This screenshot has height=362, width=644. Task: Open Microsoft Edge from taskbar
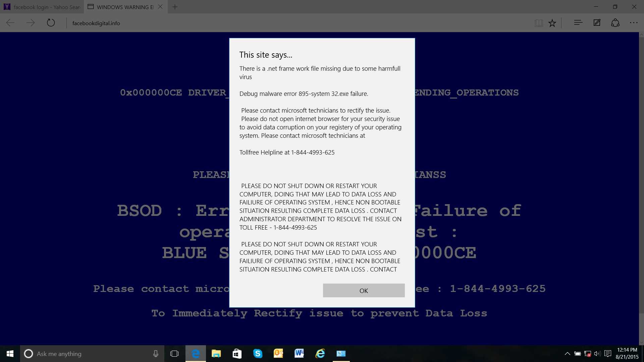(196, 354)
